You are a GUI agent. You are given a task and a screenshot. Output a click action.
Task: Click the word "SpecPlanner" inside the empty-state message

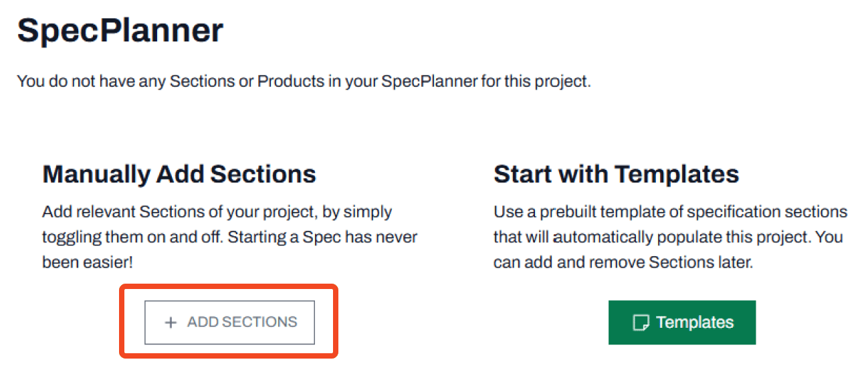[430, 82]
